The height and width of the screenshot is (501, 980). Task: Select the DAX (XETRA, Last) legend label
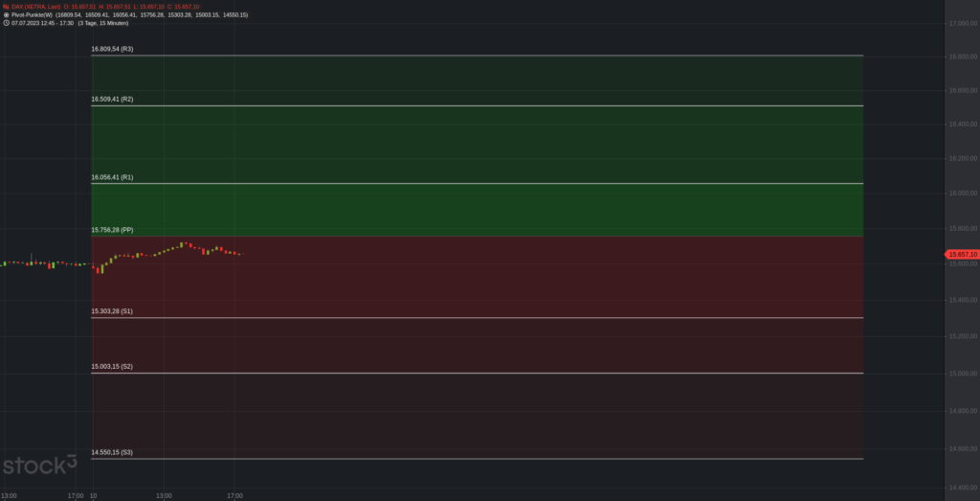pyautogui.click(x=35, y=7)
